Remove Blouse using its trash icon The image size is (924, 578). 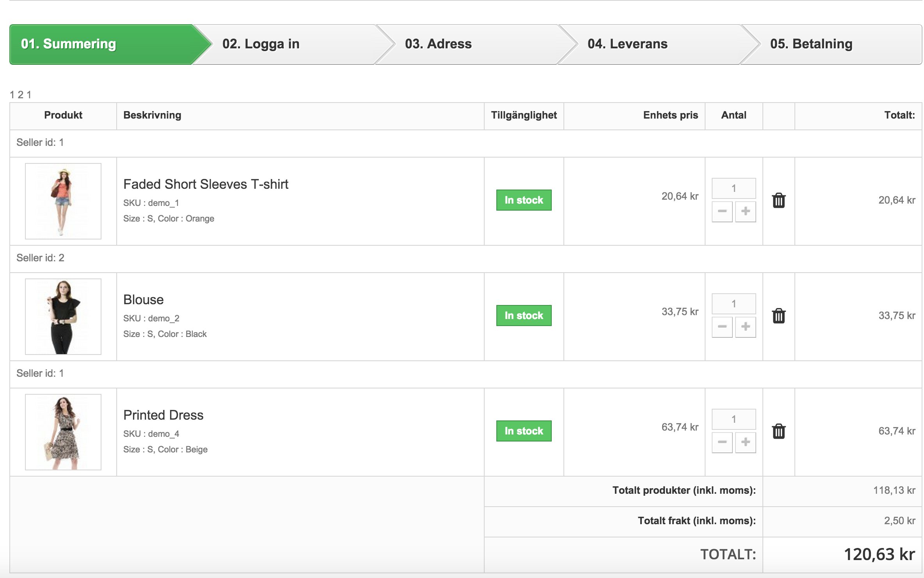click(x=778, y=316)
